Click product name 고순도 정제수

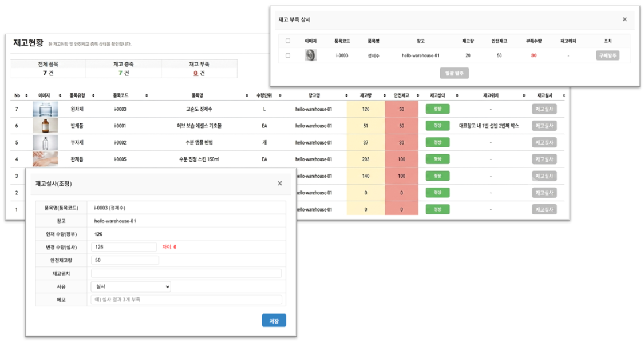pyautogui.click(x=199, y=109)
